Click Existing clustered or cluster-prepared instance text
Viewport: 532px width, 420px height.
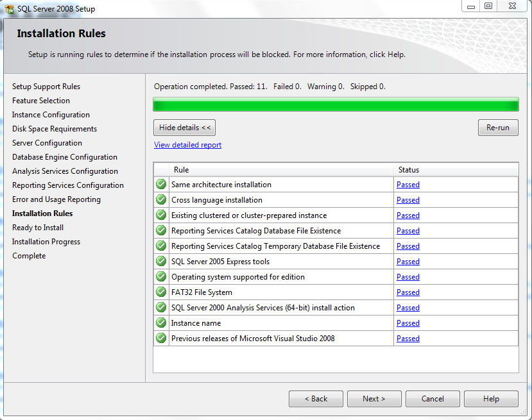(249, 215)
